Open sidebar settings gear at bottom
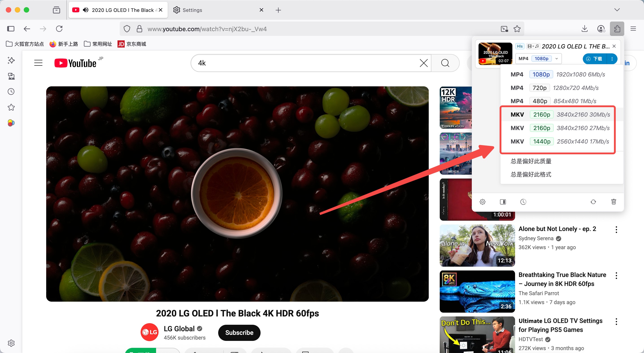The image size is (644, 353). coord(11,343)
